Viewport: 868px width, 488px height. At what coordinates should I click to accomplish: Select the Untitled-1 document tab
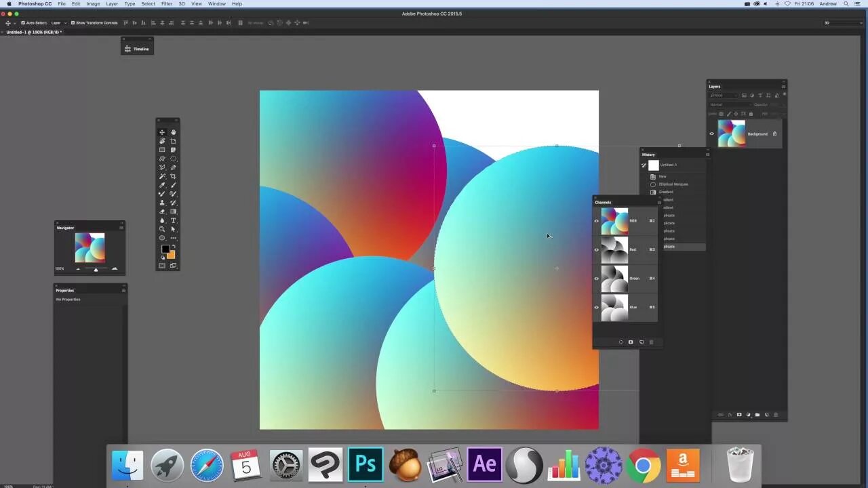[33, 32]
